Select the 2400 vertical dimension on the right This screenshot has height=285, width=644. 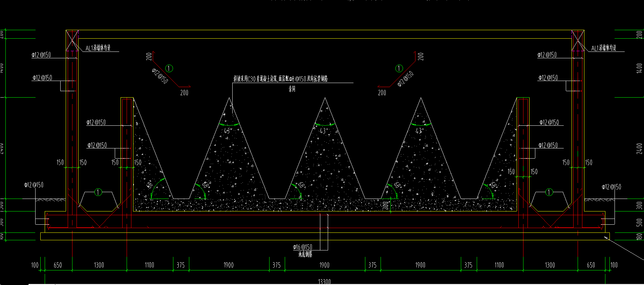coord(639,148)
